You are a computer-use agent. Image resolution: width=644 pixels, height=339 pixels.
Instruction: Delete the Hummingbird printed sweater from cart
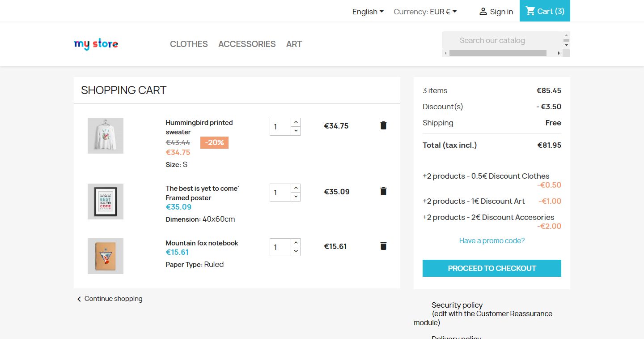coord(383,126)
